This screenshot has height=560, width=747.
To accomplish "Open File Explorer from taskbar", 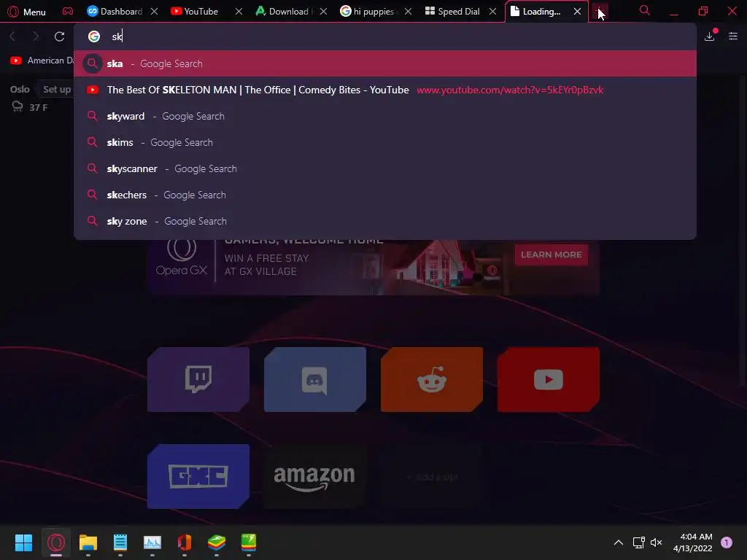I will [x=88, y=542].
